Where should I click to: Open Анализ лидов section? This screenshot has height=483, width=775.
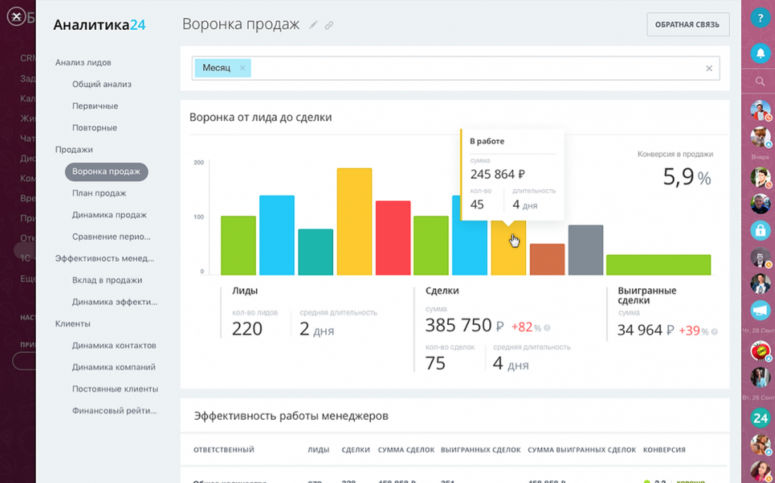(83, 62)
